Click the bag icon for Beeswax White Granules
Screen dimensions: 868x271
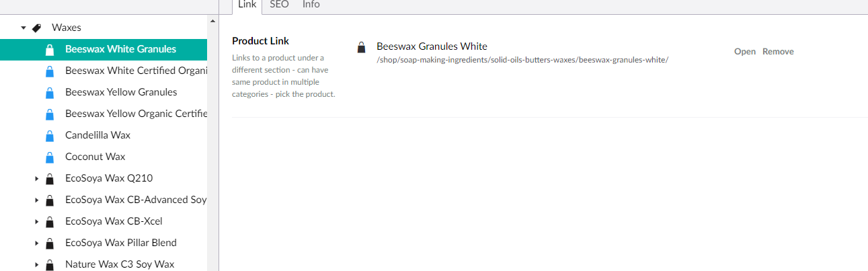pos(49,49)
